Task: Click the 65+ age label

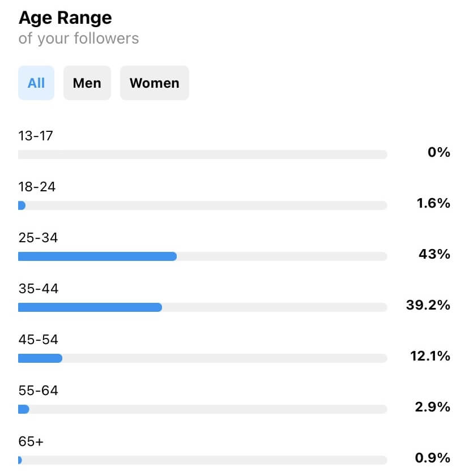Action: point(31,441)
